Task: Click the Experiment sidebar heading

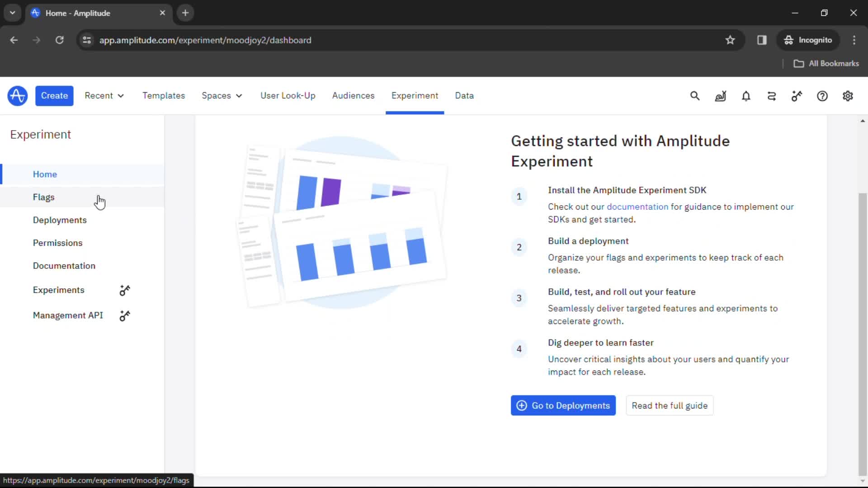Action: 41,135
